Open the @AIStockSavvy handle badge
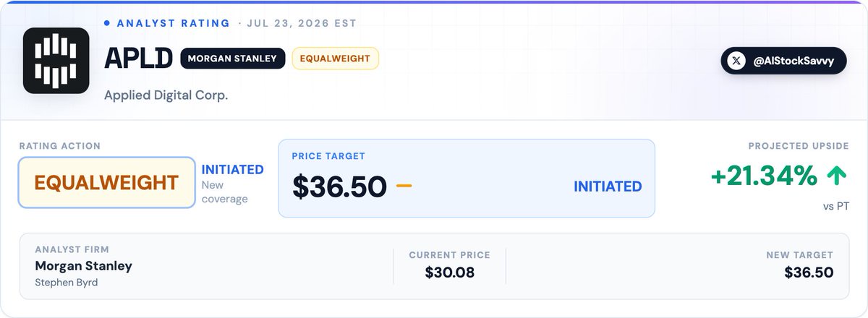 pos(783,61)
